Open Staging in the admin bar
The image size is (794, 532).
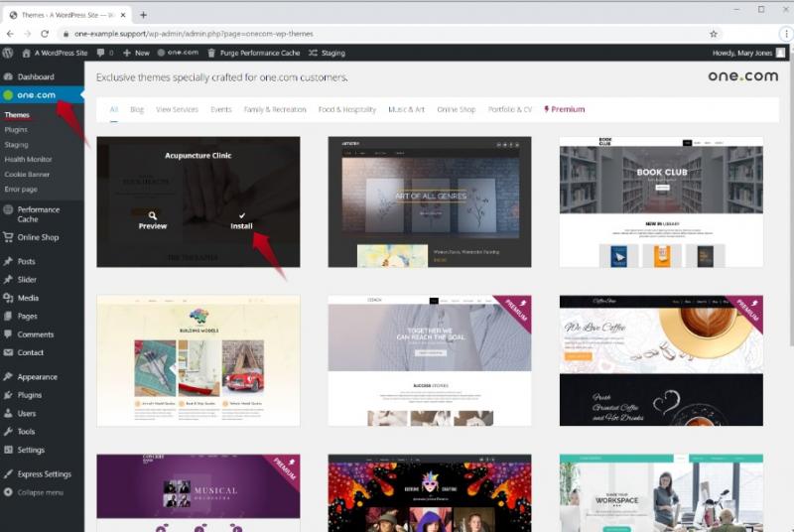click(x=328, y=53)
